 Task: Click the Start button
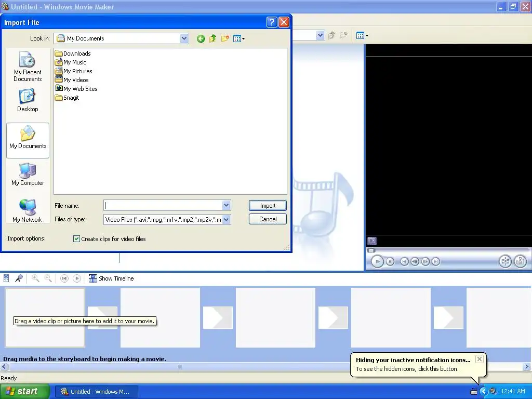coord(25,392)
